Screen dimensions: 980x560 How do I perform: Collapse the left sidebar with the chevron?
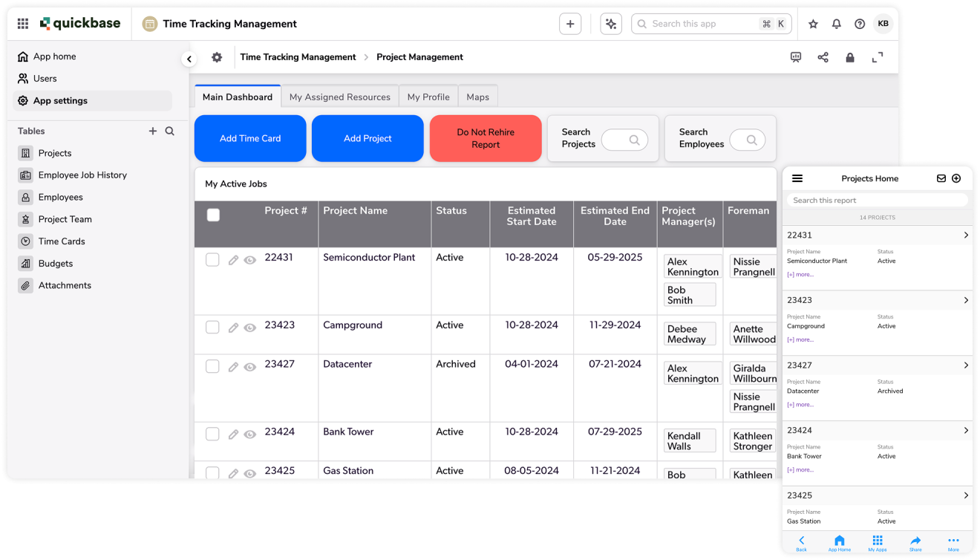[x=189, y=58]
